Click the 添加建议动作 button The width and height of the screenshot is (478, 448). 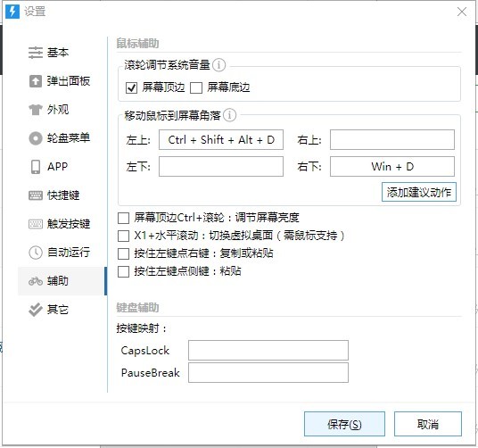click(x=419, y=192)
